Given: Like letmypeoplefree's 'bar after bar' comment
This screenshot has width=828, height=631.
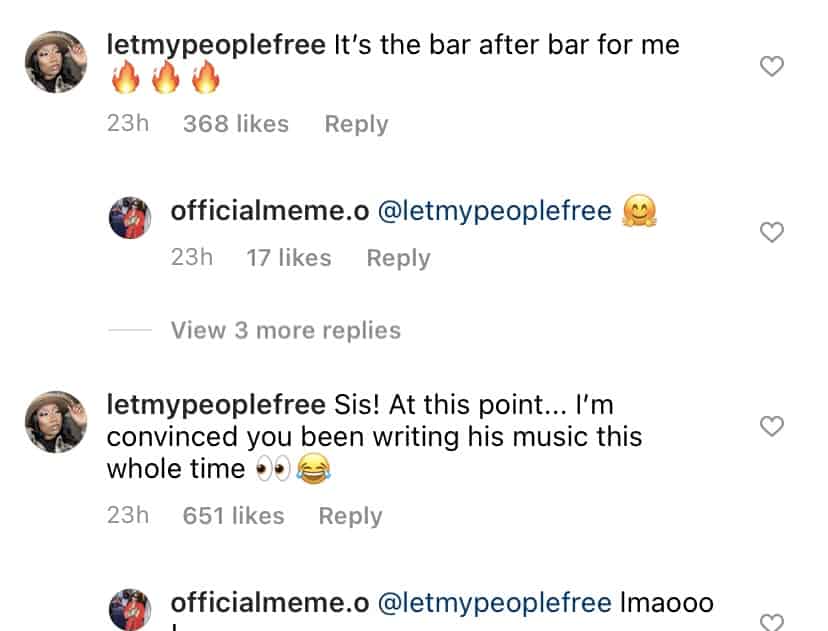Looking at the screenshot, I should click(771, 65).
